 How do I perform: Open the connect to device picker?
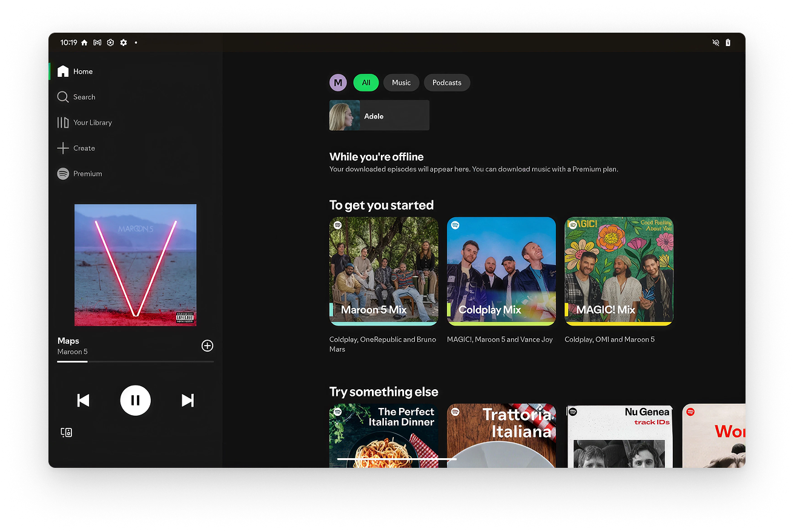point(67,432)
